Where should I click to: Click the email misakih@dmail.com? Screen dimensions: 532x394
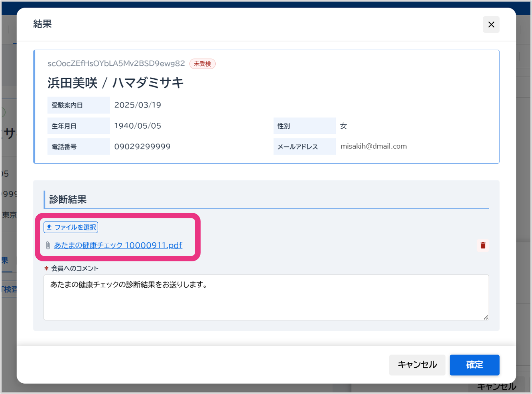tap(373, 146)
